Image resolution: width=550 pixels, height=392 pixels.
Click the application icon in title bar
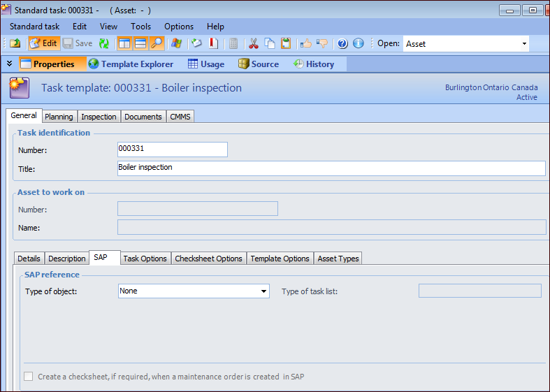pyautogui.click(x=6, y=10)
